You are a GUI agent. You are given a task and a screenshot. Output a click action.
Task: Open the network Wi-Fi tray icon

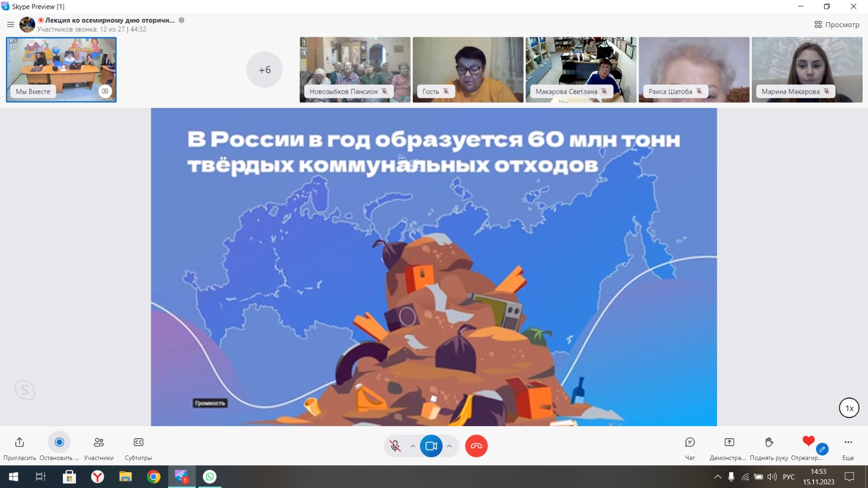click(745, 477)
